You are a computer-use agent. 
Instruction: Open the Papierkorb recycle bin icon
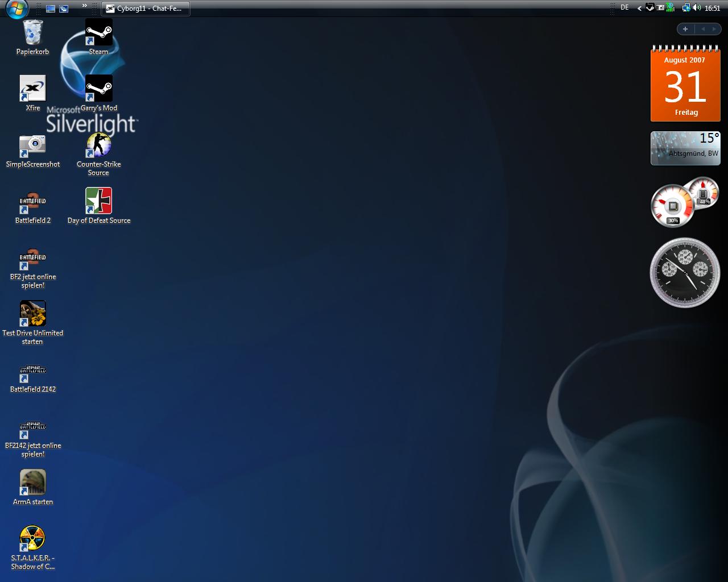tap(32, 38)
